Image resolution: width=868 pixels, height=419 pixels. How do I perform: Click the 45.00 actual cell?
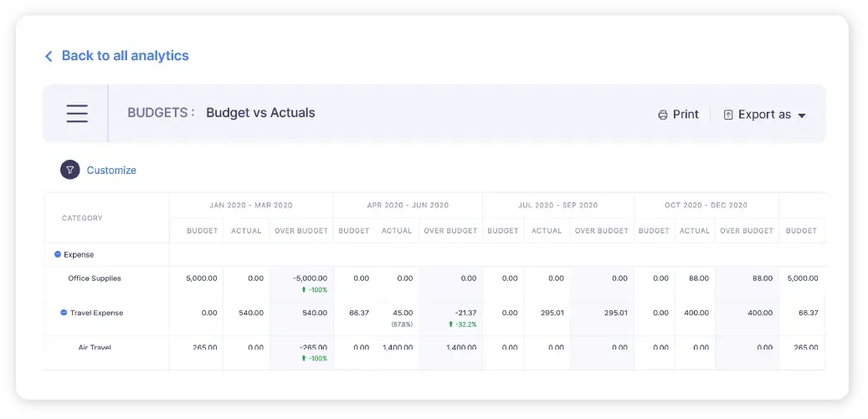click(x=402, y=313)
